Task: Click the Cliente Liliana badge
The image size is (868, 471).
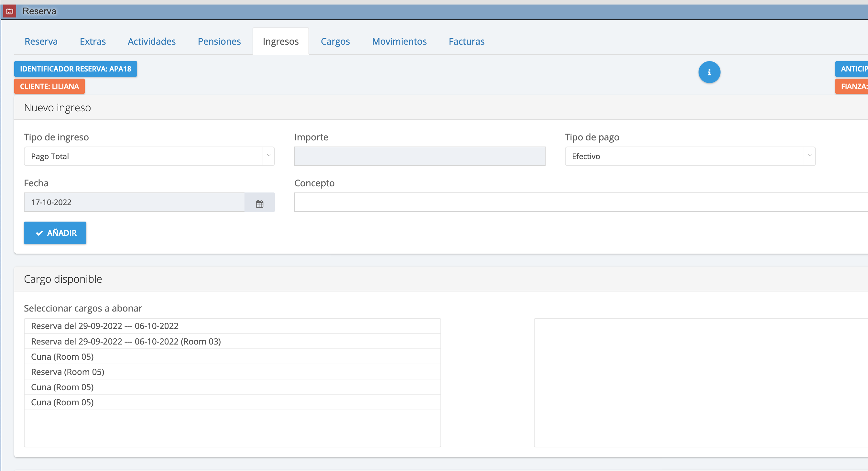Action: [49, 87]
